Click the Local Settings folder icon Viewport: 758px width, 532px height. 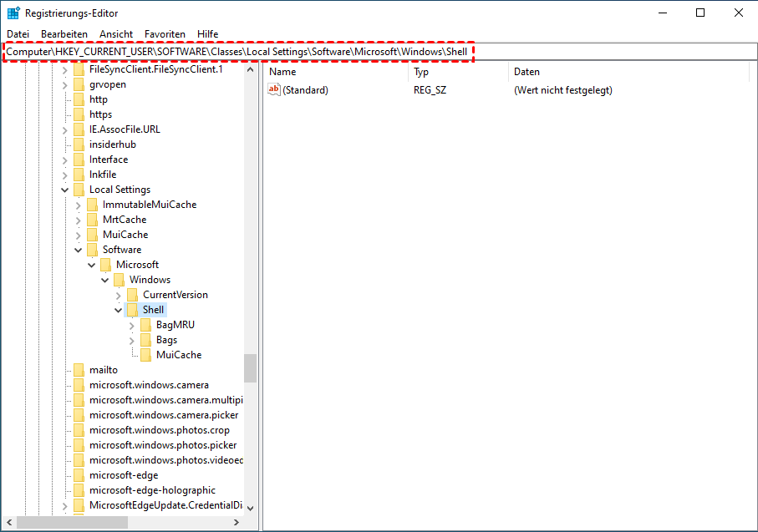coord(79,190)
